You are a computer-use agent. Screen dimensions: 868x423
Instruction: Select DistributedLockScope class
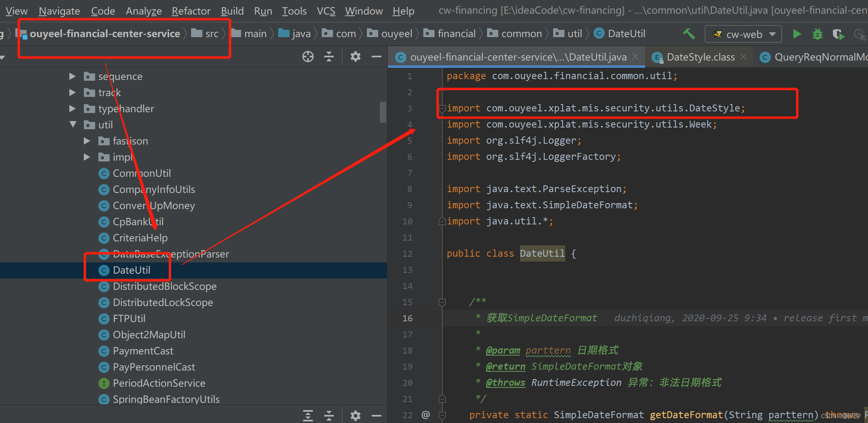point(163,302)
